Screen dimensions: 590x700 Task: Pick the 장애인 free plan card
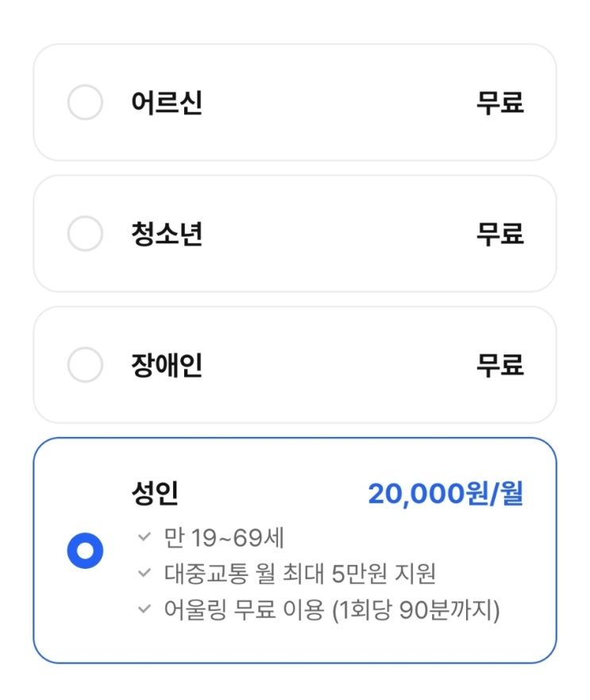(x=318, y=365)
